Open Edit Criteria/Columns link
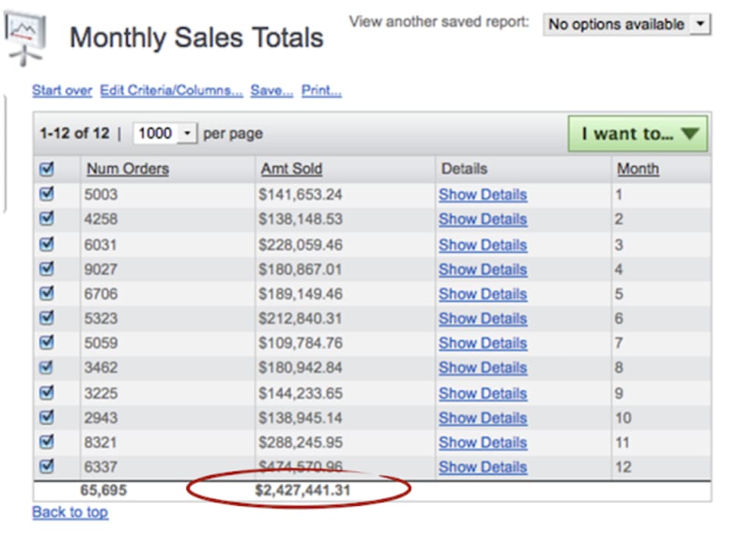 pos(171,91)
